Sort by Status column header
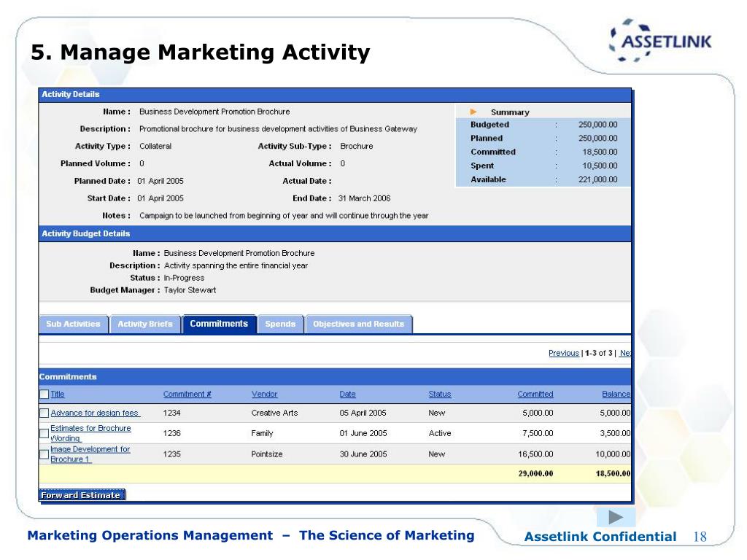 click(x=440, y=394)
